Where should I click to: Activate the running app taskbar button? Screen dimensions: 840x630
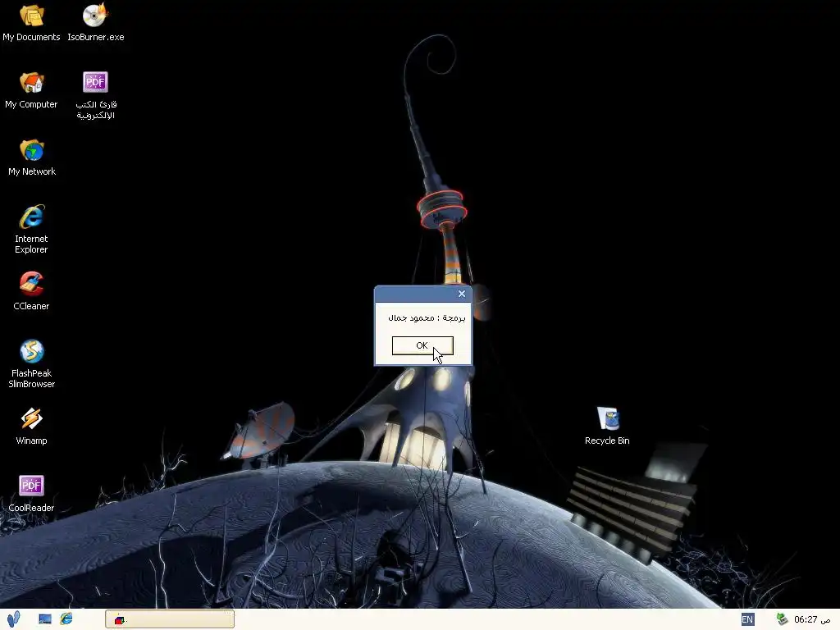[169, 619]
